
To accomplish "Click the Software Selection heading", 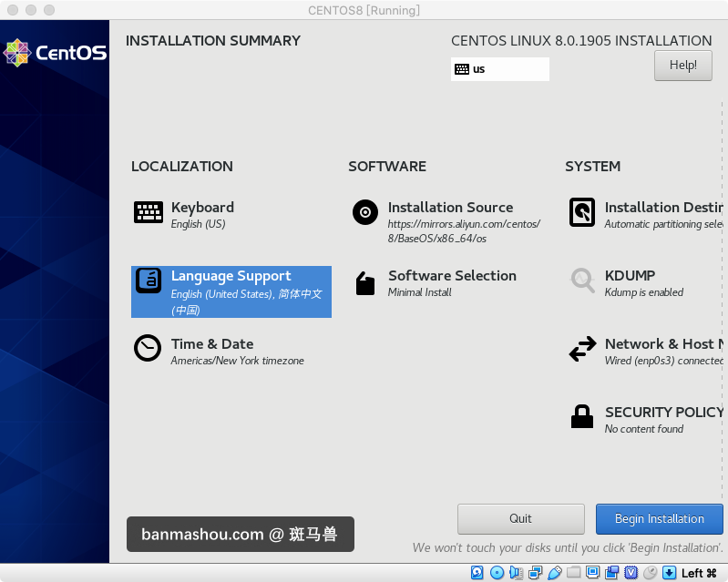I will [452, 276].
